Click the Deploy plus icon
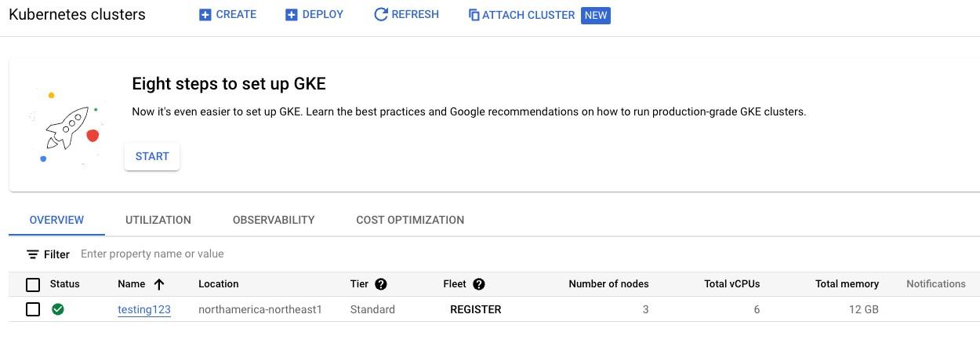 click(292, 15)
